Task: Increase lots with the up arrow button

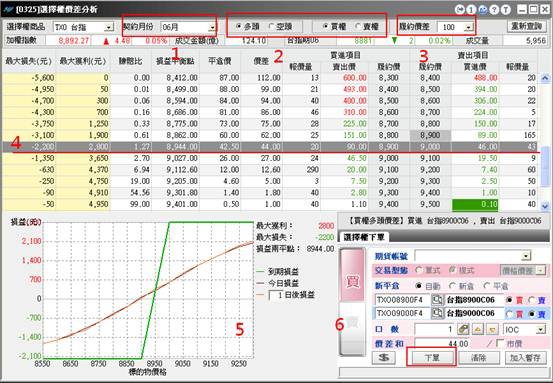Action: (x=478, y=329)
